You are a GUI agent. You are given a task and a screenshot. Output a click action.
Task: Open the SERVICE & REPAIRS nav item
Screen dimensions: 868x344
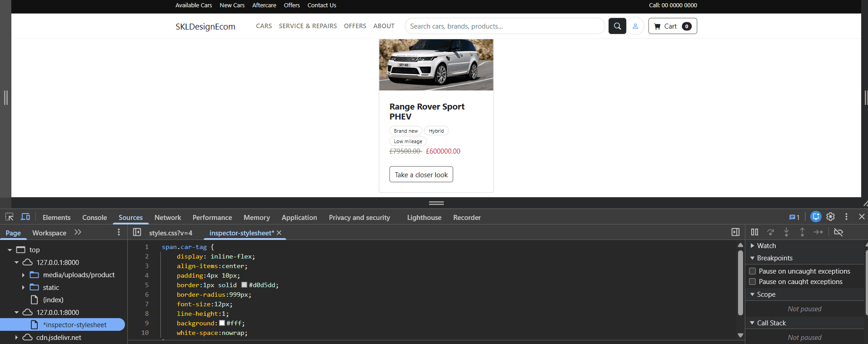(x=308, y=26)
